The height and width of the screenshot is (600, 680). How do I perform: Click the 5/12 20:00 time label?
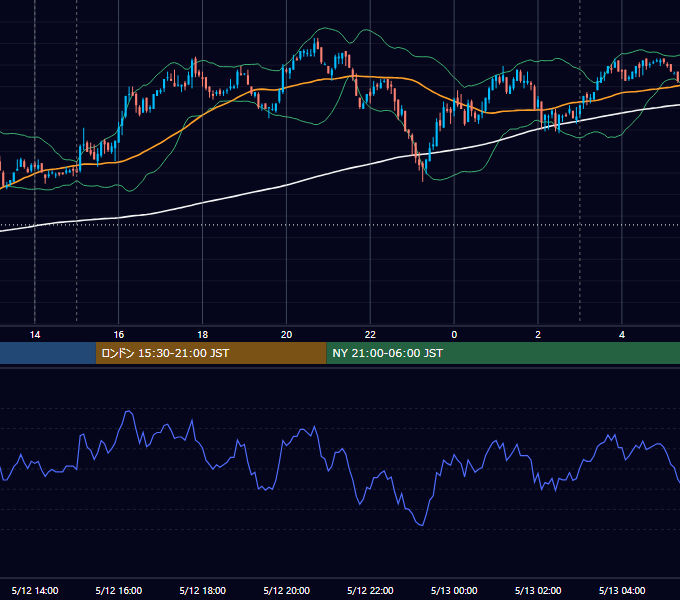tap(286, 590)
